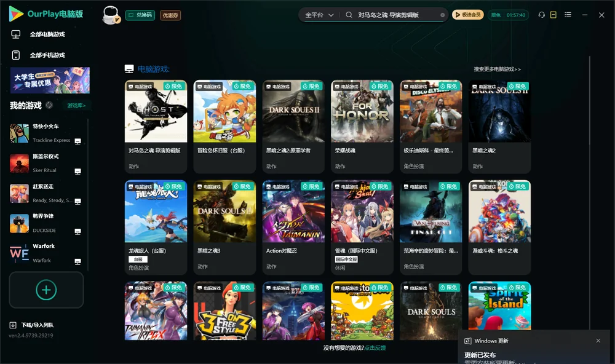Open Action对魔忍 game card
The height and width of the screenshot is (364, 615).
click(293, 227)
